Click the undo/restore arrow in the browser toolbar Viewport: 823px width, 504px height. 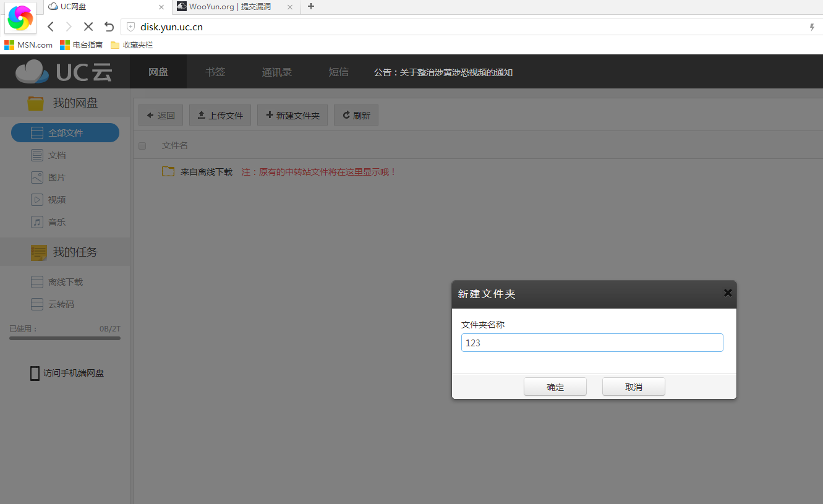109,27
